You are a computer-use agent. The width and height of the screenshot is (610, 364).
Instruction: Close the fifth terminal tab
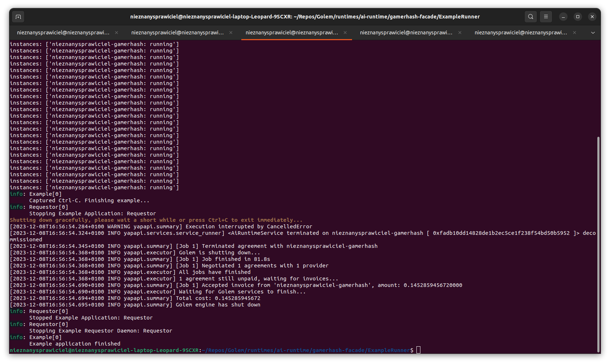(x=575, y=33)
